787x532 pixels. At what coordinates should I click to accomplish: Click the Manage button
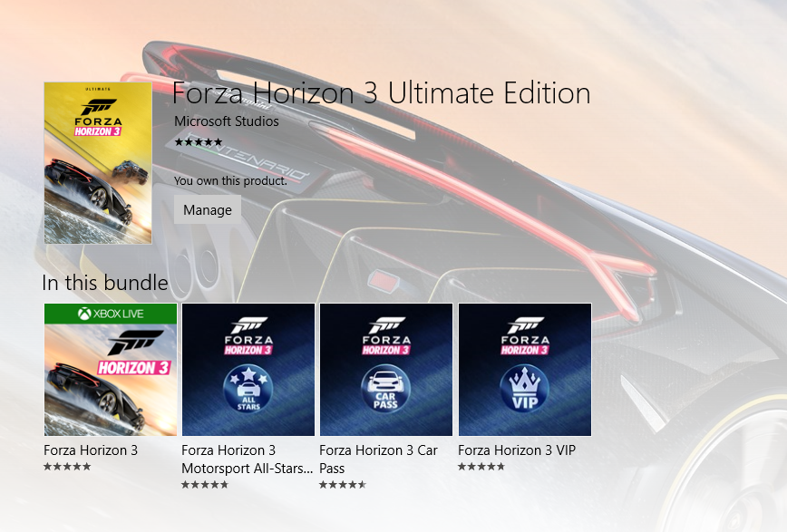click(x=208, y=209)
